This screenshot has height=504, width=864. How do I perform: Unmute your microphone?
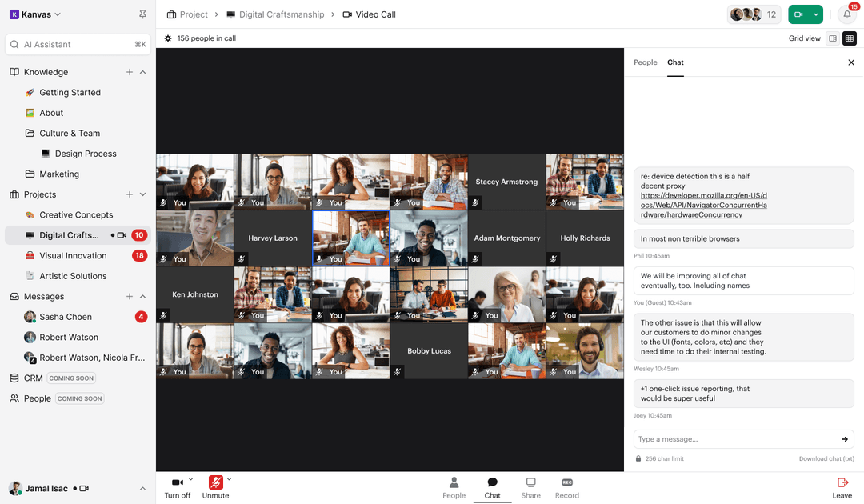click(215, 486)
